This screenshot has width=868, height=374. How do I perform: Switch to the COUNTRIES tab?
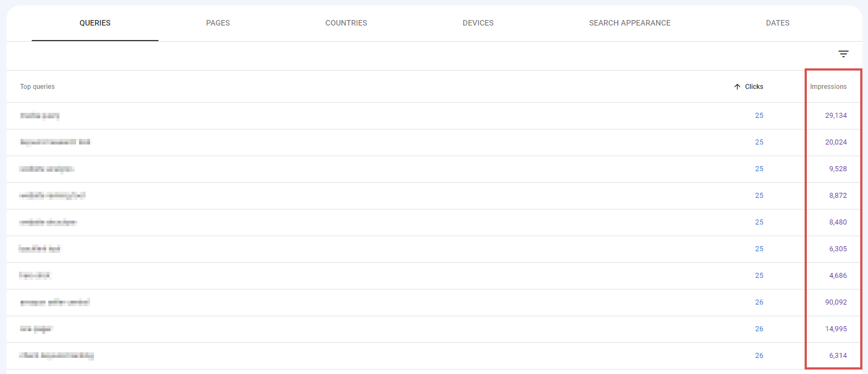click(x=346, y=23)
